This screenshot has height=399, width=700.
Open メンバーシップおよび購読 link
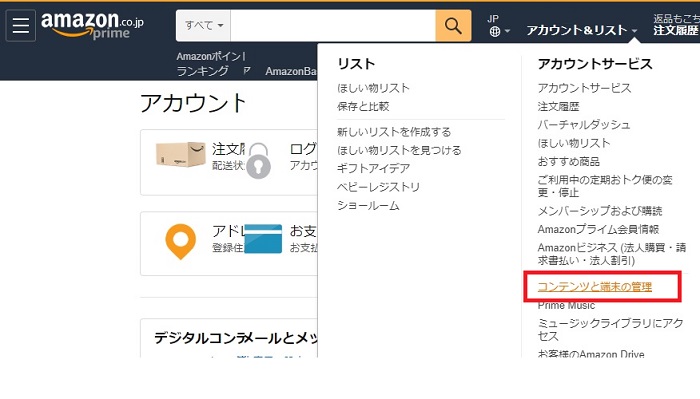coord(600,211)
